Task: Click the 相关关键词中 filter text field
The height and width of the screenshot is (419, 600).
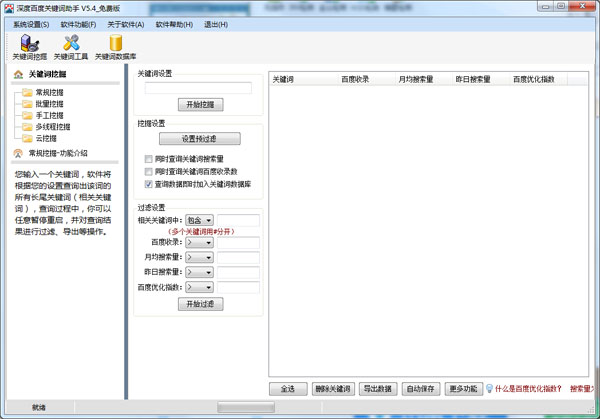Action: 238,220
